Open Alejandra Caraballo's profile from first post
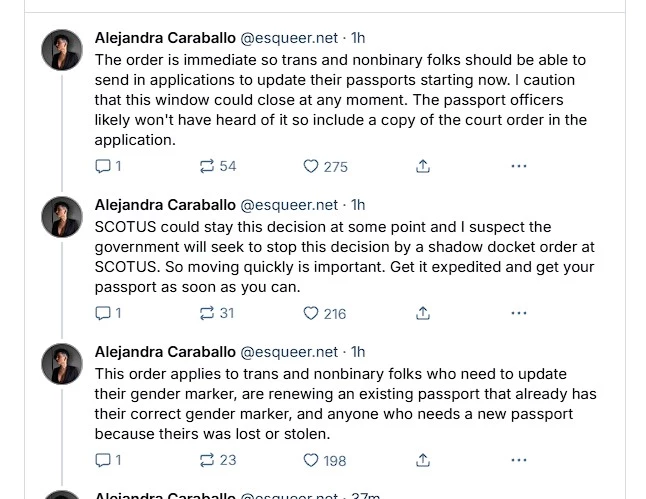The width and height of the screenshot is (646, 499). tap(165, 38)
